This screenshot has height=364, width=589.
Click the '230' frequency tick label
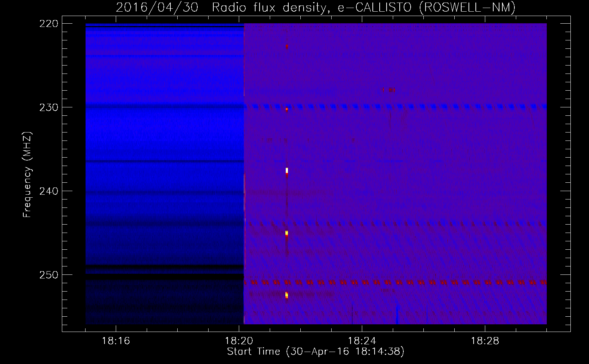49,107
